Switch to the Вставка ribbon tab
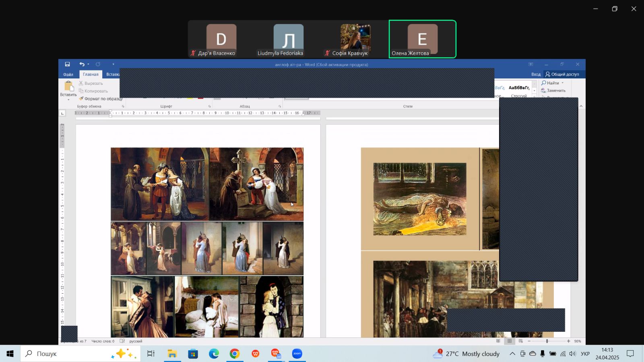Image resolution: width=644 pixels, height=362 pixels. 112,74
